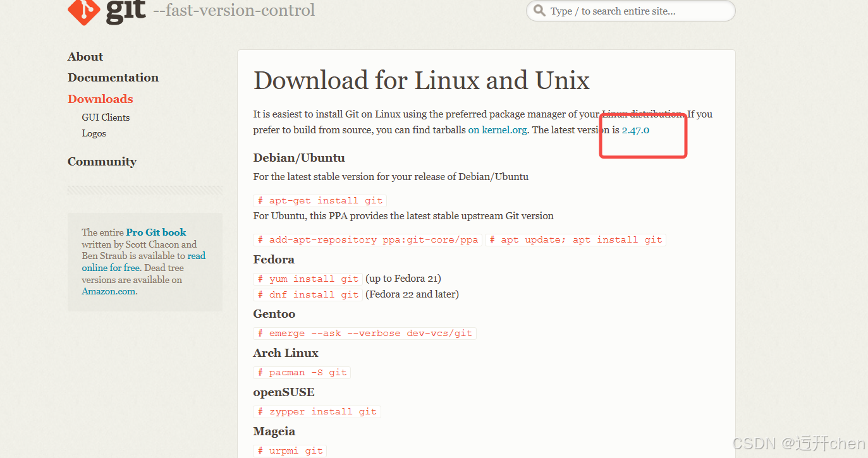
Task: Select the pacman -S git command
Action: click(x=302, y=372)
